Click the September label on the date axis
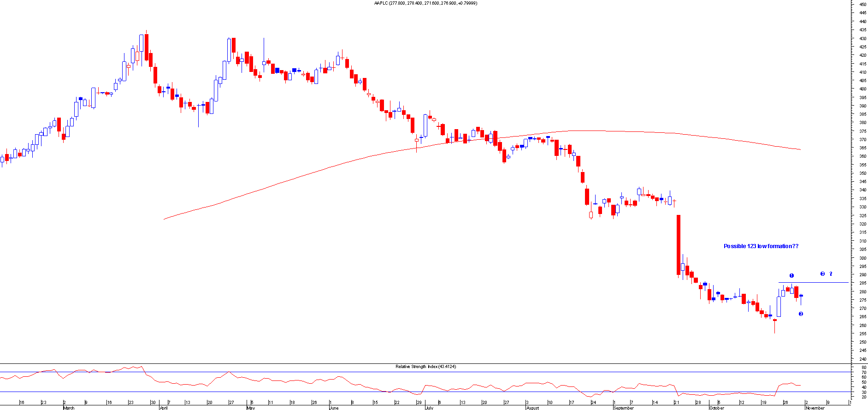This screenshot has height=410, width=868. (x=624, y=408)
